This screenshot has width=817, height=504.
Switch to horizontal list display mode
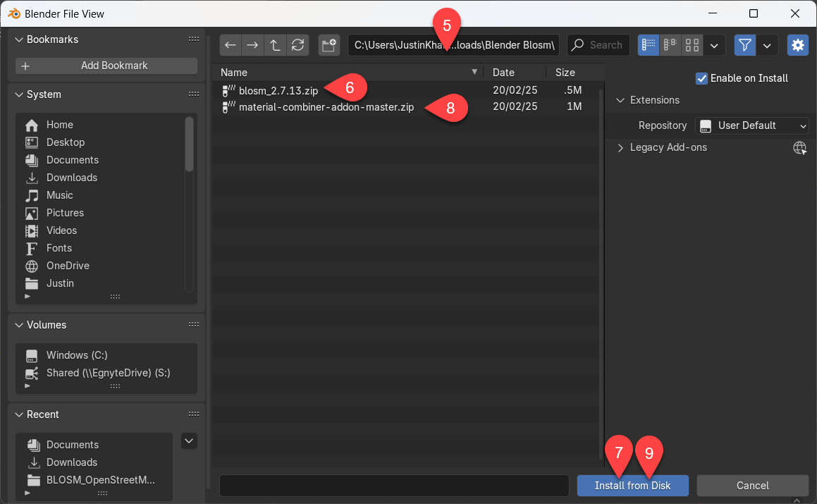point(670,45)
